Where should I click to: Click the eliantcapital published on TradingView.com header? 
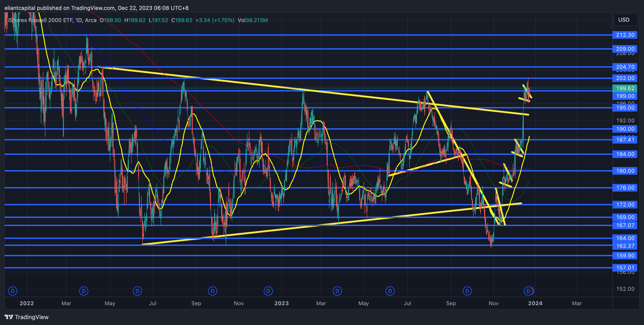[x=97, y=8]
